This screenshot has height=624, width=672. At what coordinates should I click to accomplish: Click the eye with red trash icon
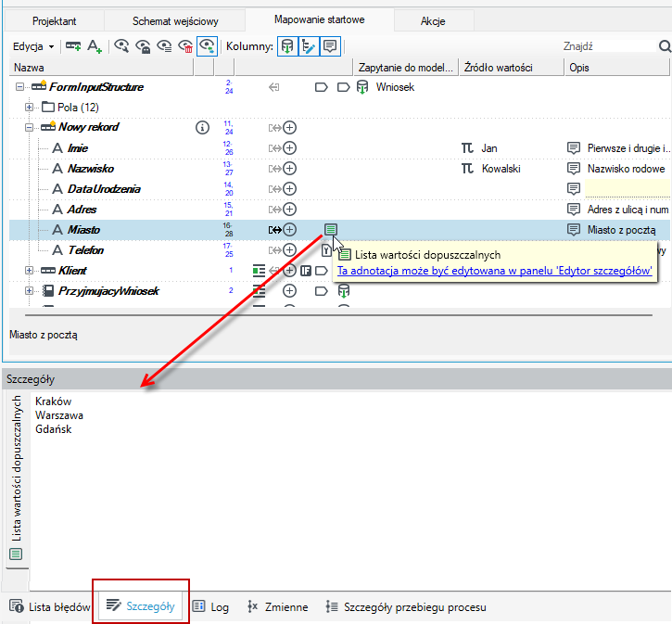pyautogui.click(x=185, y=46)
